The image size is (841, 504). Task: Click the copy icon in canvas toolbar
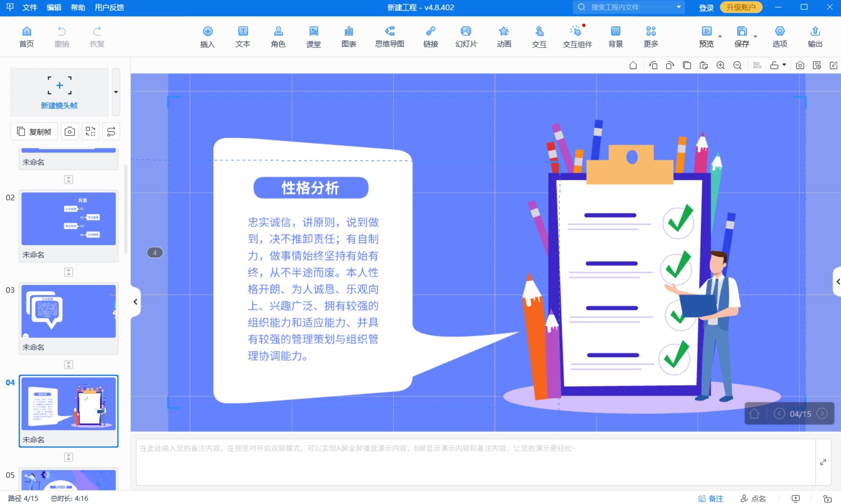pyautogui.click(x=687, y=65)
